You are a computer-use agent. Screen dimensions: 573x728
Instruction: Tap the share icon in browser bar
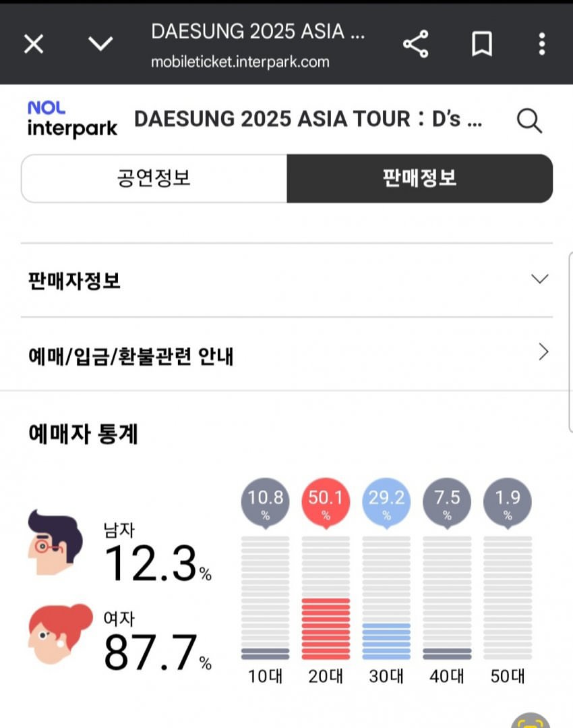coord(416,45)
